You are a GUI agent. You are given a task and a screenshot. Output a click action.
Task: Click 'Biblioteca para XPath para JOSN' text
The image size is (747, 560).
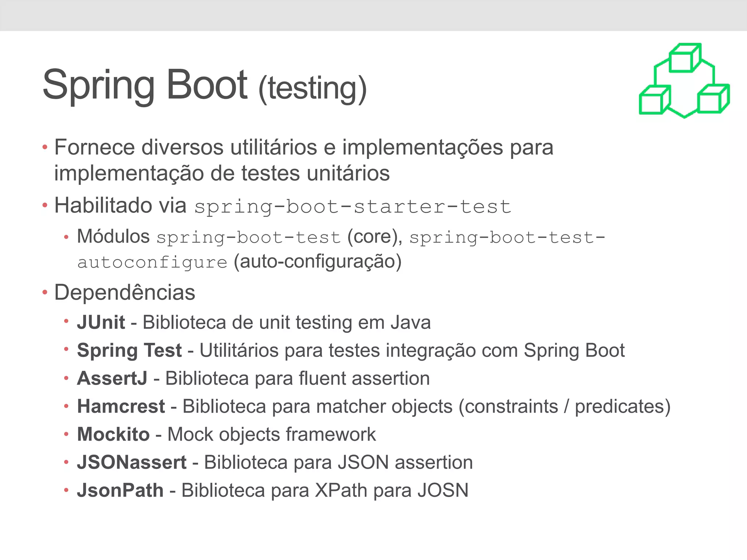(325, 490)
